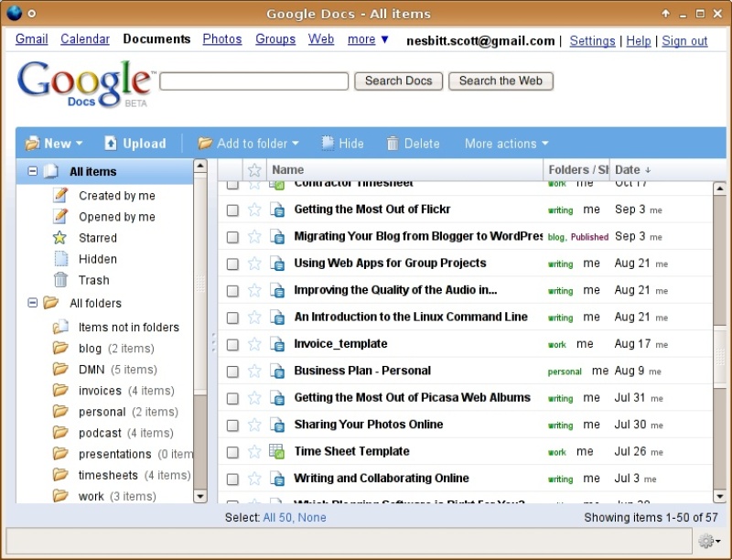Click the Items not in folders icon

(60, 327)
